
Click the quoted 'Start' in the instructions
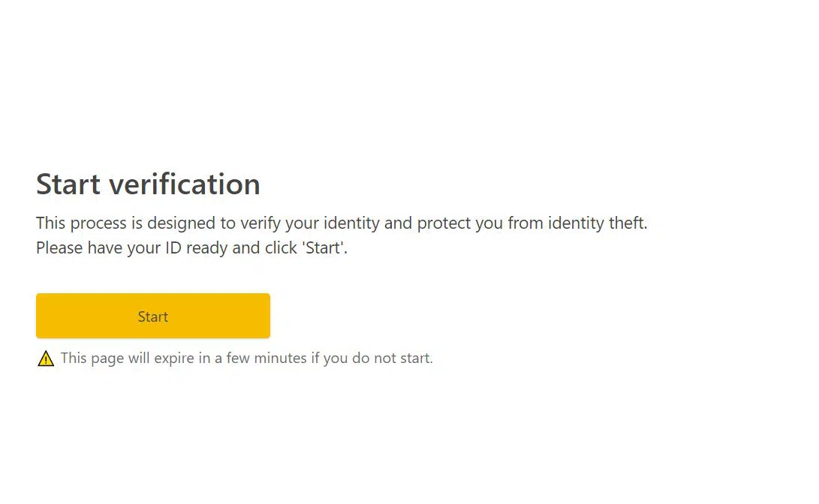324,247
